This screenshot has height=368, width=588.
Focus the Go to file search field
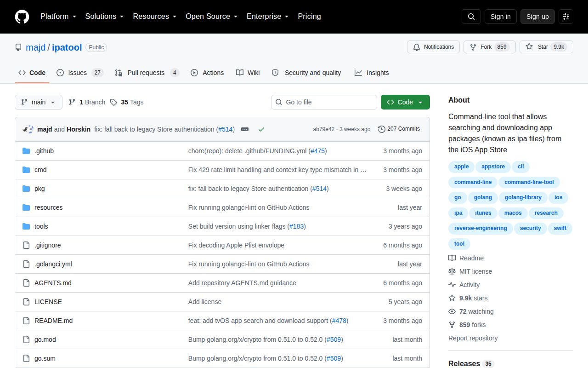[x=324, y=102]
